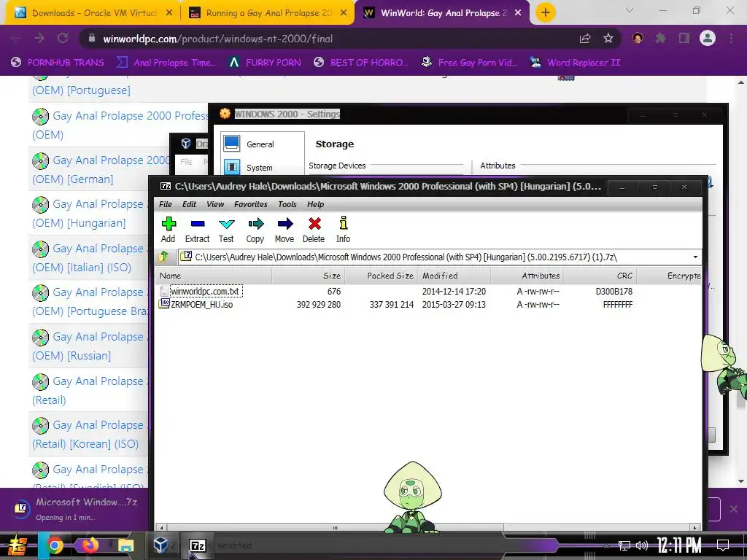This screenshot has width=747, height=560.
Task: Sort by Size column header
Action: point(309,276)
